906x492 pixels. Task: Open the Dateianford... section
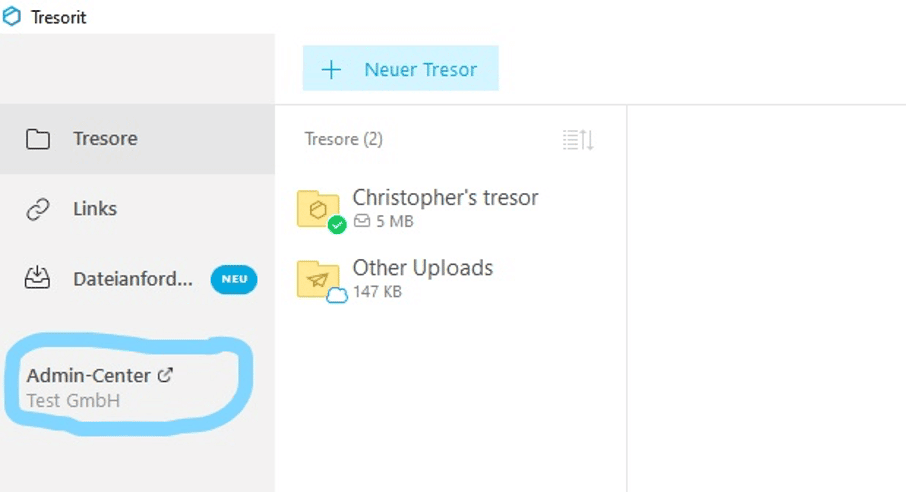click(138, 279)
